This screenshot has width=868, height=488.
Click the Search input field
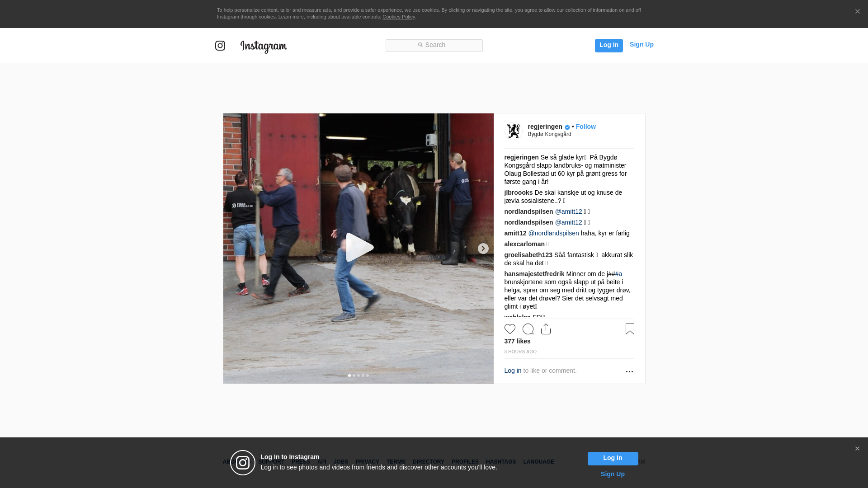pyautogui.click(x=434, y=45)
